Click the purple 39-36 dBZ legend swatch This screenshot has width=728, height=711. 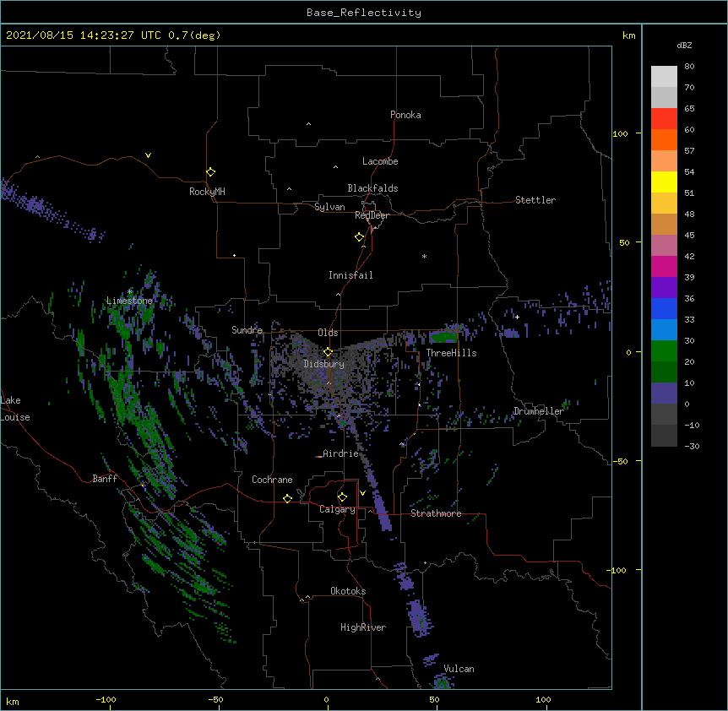pos(664,288)
